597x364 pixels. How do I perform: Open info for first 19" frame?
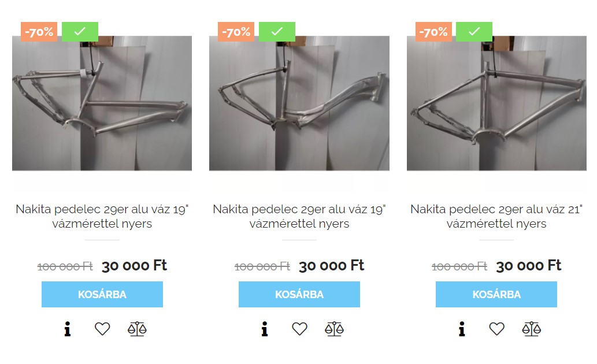pos(68,329)
